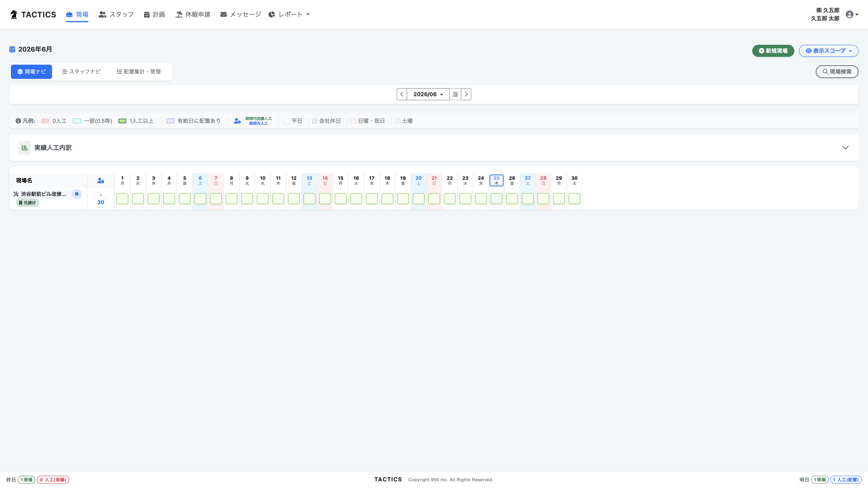Open the 表示スコープ dropdown
This screenshot has width=868, height=488.
[829, 51]
